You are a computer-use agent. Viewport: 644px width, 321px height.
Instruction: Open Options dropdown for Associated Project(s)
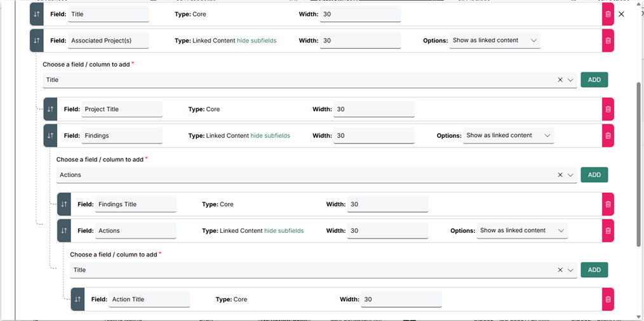(x=495, y=41)
